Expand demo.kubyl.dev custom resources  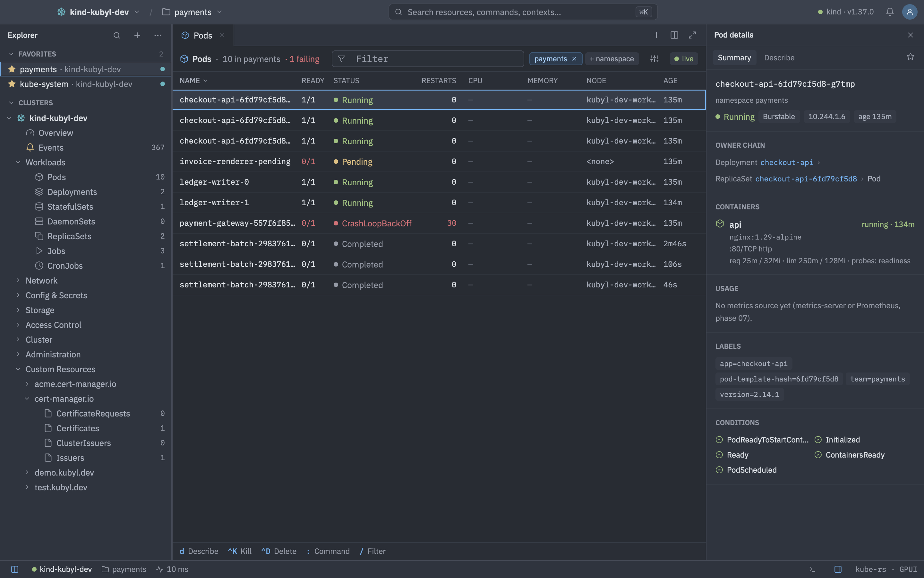coord(27,472)
